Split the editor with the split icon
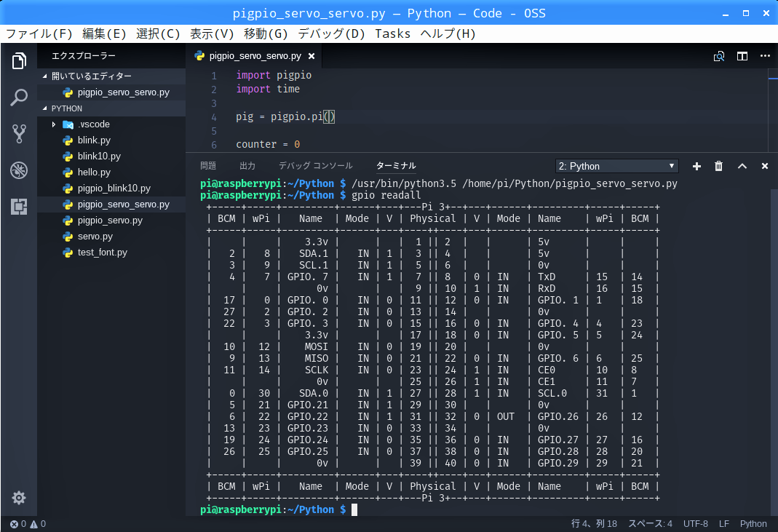The height and width of the screenshot is (532, 778). click(x=742, y=56)
